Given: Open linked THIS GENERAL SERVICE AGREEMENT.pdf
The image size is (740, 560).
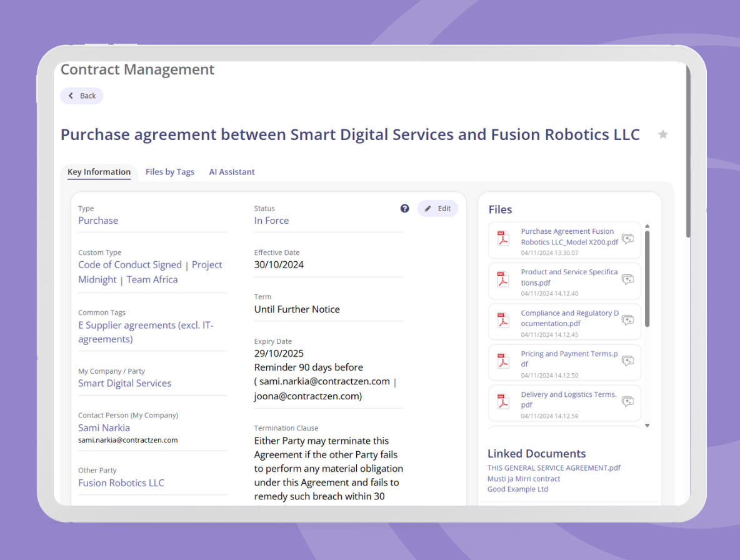Looking at the screenshot, I should pos(554,467).
